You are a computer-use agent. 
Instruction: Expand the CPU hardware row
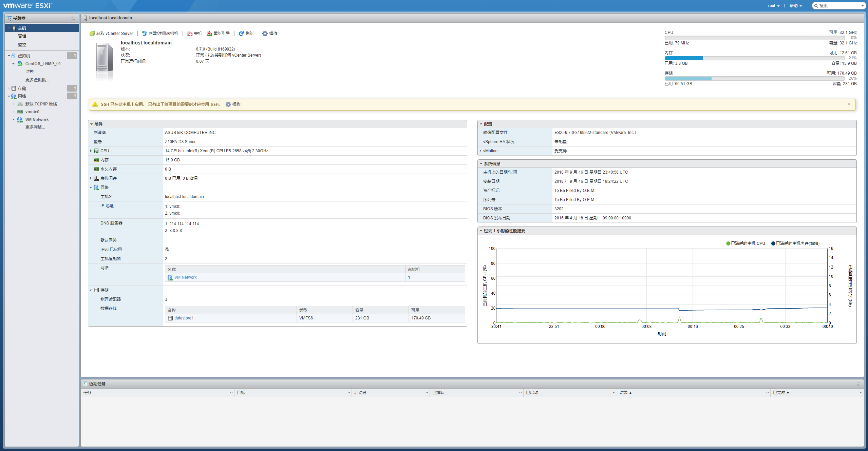pyautogui.click(x=91, y=151)
